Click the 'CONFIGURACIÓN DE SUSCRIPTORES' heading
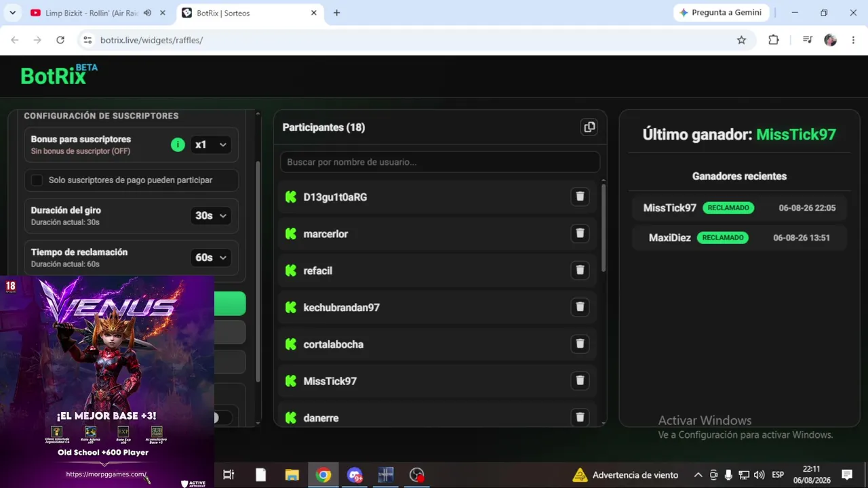Viewport: 868px width, 488px height. pos(101,116)
